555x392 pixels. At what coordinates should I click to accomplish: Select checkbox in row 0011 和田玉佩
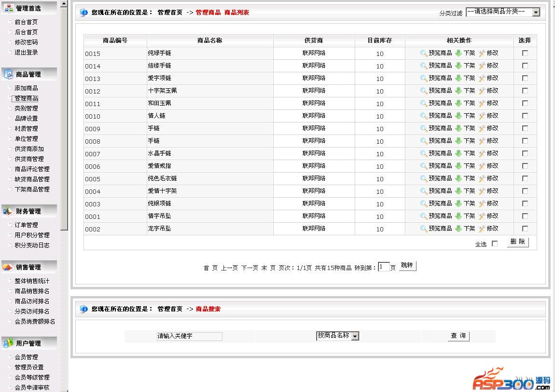pos(525,103)
